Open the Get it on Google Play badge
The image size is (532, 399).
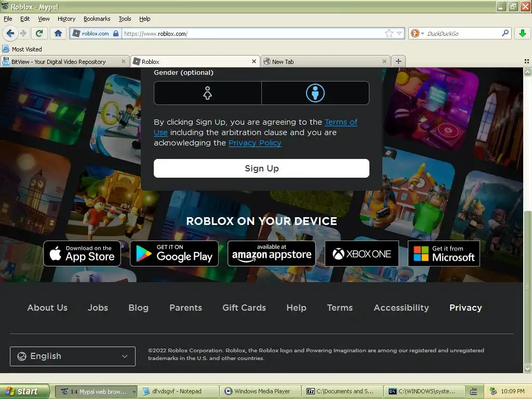pos(174,254)
